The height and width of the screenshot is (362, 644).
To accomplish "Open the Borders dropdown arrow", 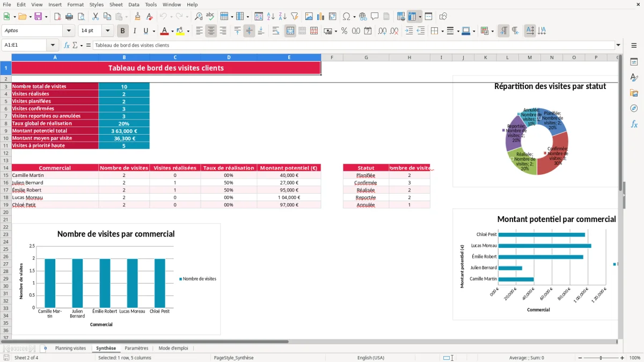I will [442, 31].
